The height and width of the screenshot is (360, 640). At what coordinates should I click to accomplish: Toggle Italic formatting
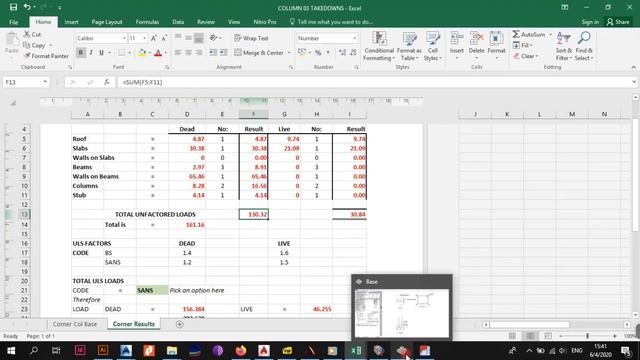(91, 53)
